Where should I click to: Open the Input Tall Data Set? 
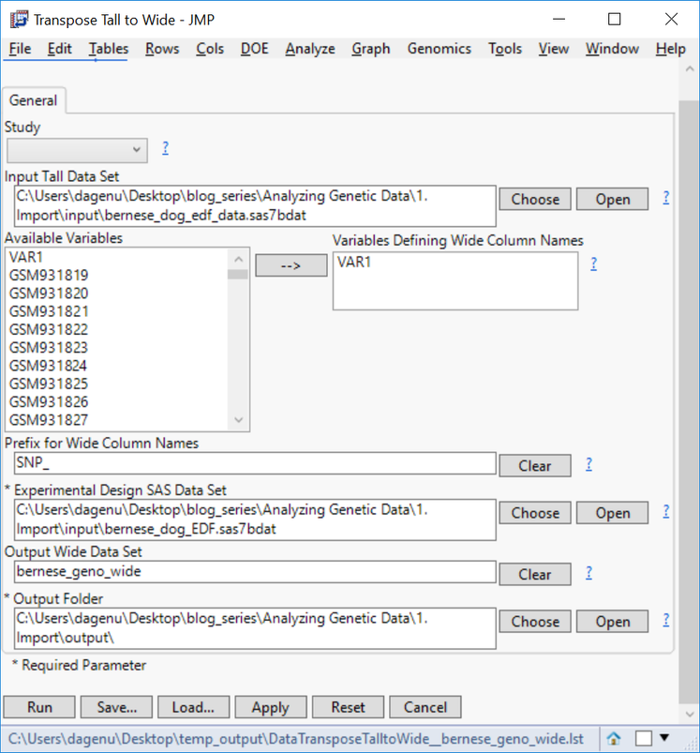(x=612, y=199)
